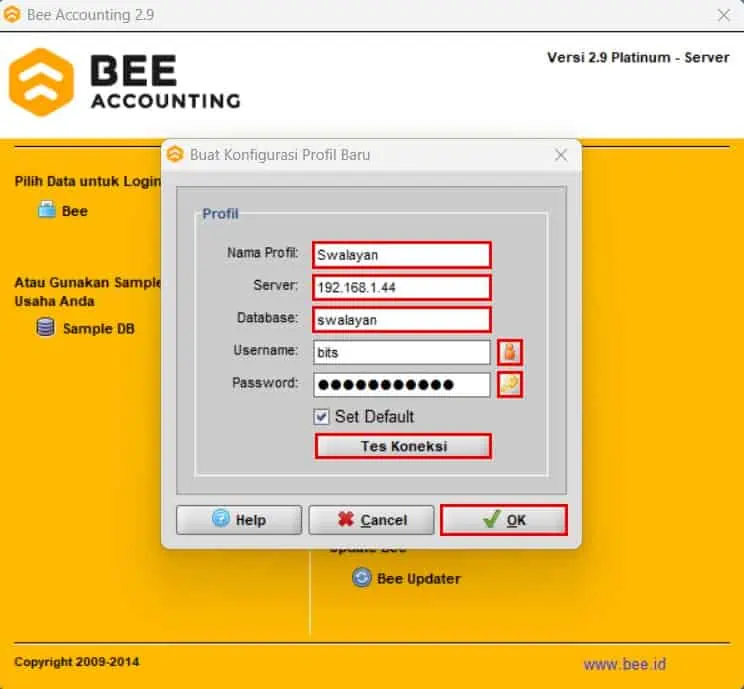Open the Sample DB database icon
This screenshot has height=689, width=744.
click(45, 327)
